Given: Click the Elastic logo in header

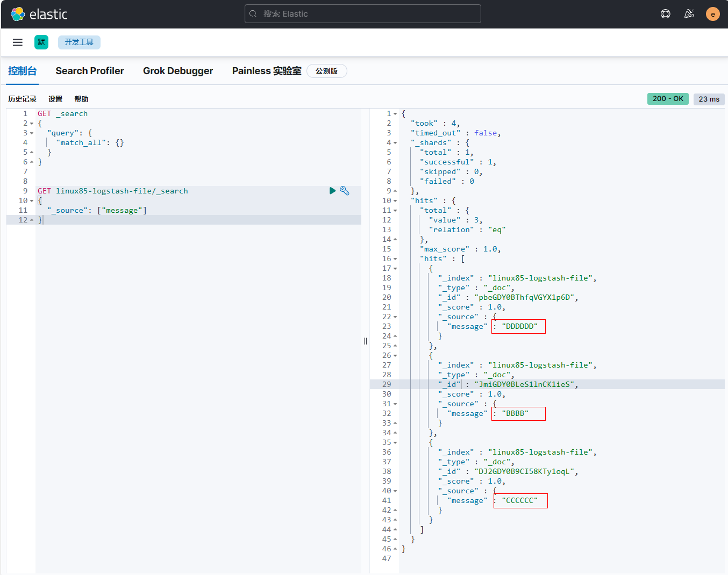Looking at the screenshot, I should (x=39, y=14).
